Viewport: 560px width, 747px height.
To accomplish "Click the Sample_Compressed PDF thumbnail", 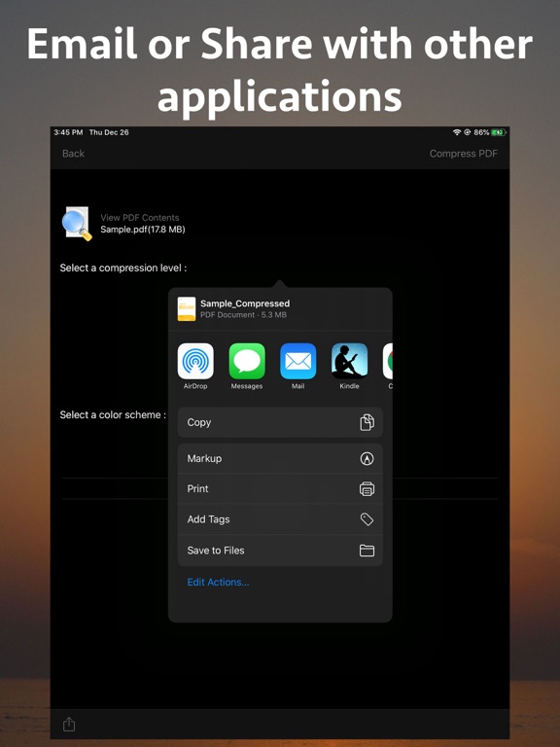I will (187, 308).
